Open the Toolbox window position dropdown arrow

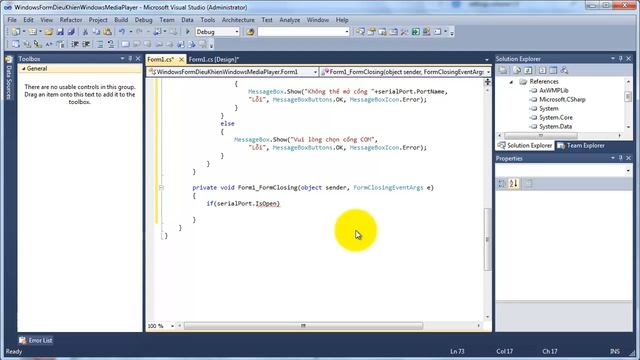pos(122,59)
